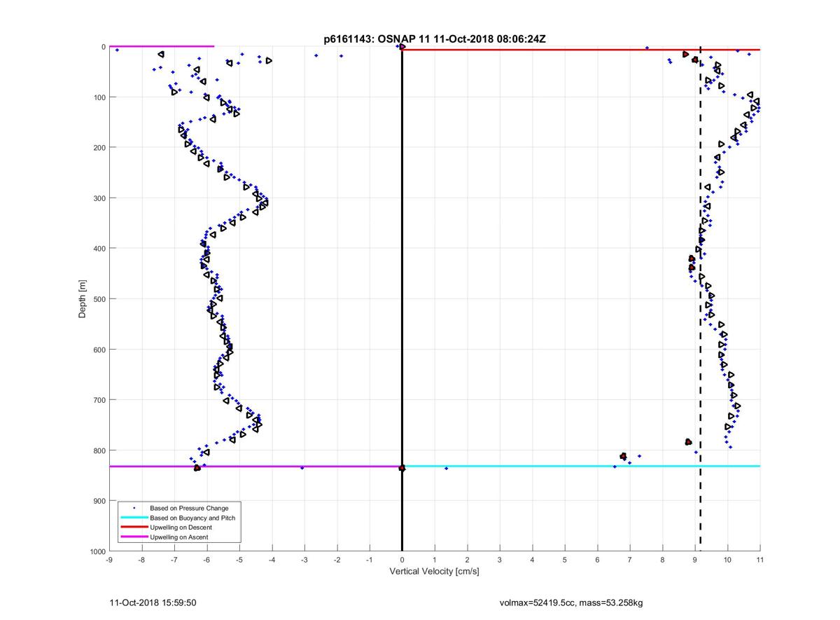Viewport: 840px width, 620px height.
Task: Click the depth axis tick label '900'
Action: (x=99, y=501)
